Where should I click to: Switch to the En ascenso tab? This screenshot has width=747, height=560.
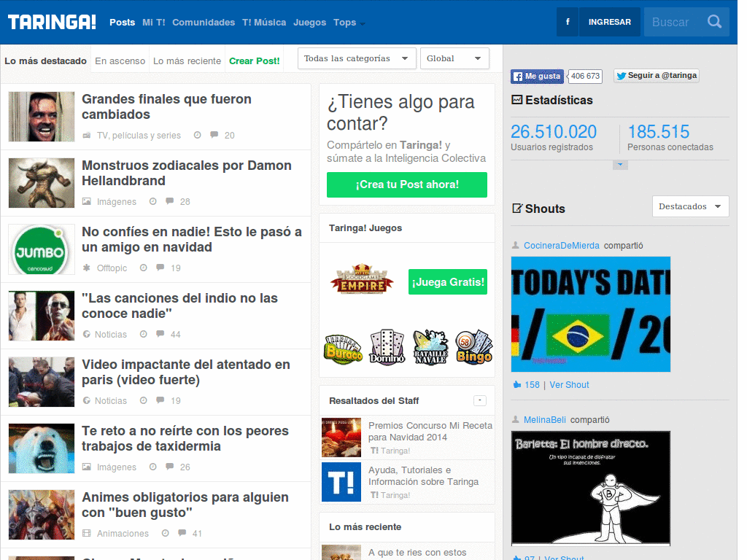120,61
